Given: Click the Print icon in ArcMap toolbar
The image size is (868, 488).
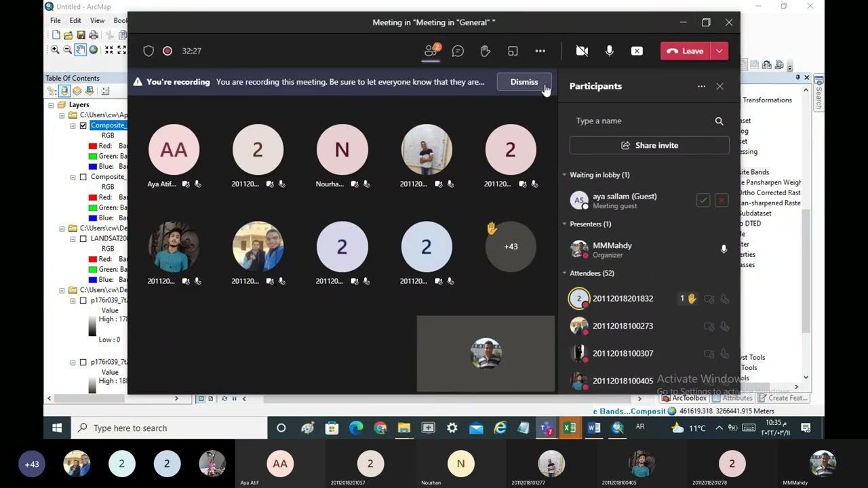Looking at the screenshot, I should [94, 35].
